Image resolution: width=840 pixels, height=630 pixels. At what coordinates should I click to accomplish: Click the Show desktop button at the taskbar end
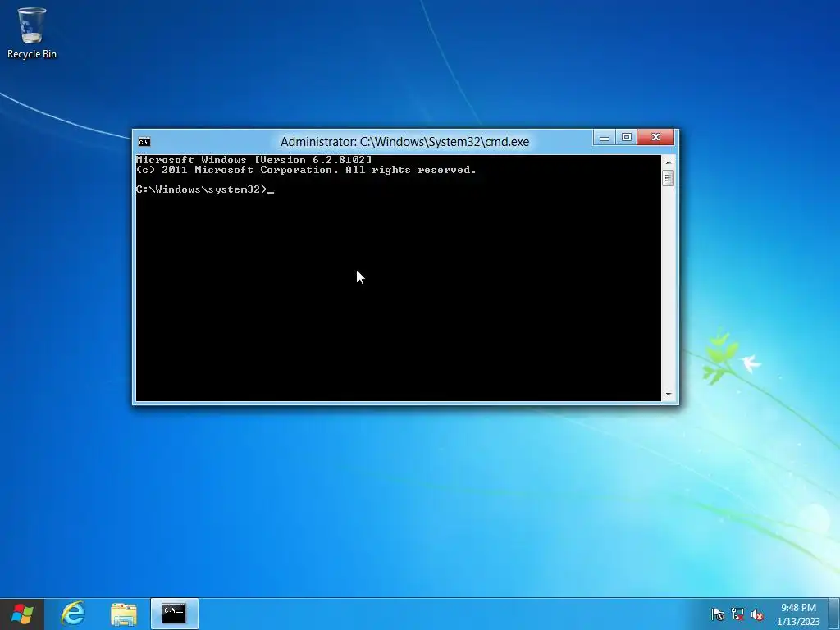[x=834, y=614]
